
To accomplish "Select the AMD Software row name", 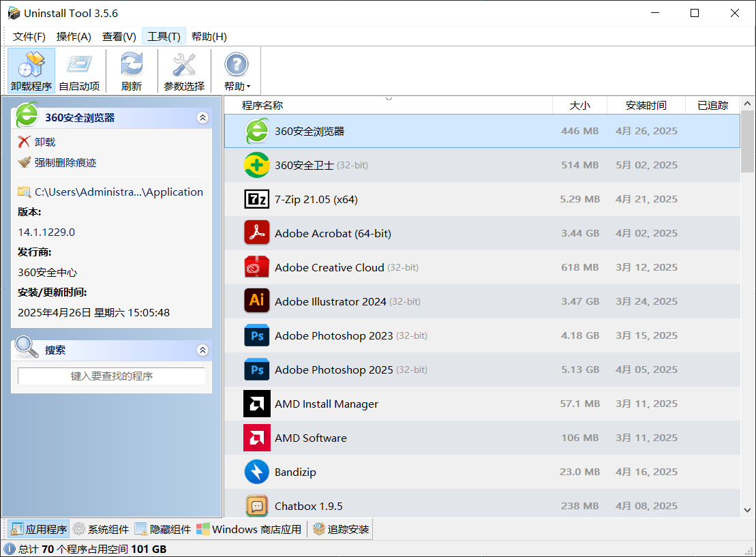I will 310,438.
